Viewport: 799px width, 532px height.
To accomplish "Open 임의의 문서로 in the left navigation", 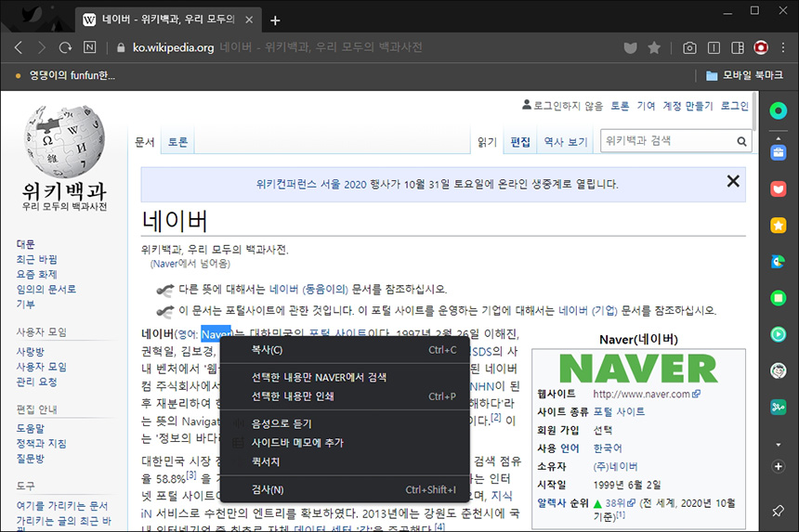I will (x=46, y=289).
